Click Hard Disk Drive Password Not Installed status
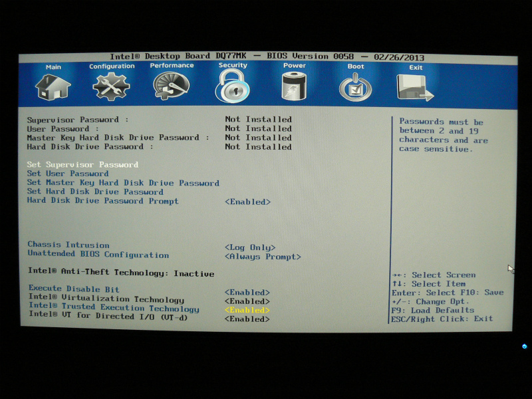The width and height of the screenshot is (532, 399). point(259,147)
